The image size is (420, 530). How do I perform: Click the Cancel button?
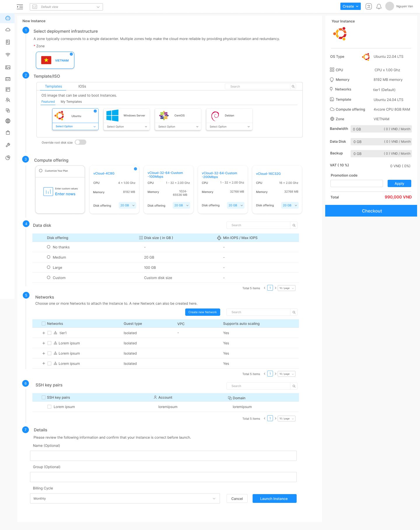(237, 498)
